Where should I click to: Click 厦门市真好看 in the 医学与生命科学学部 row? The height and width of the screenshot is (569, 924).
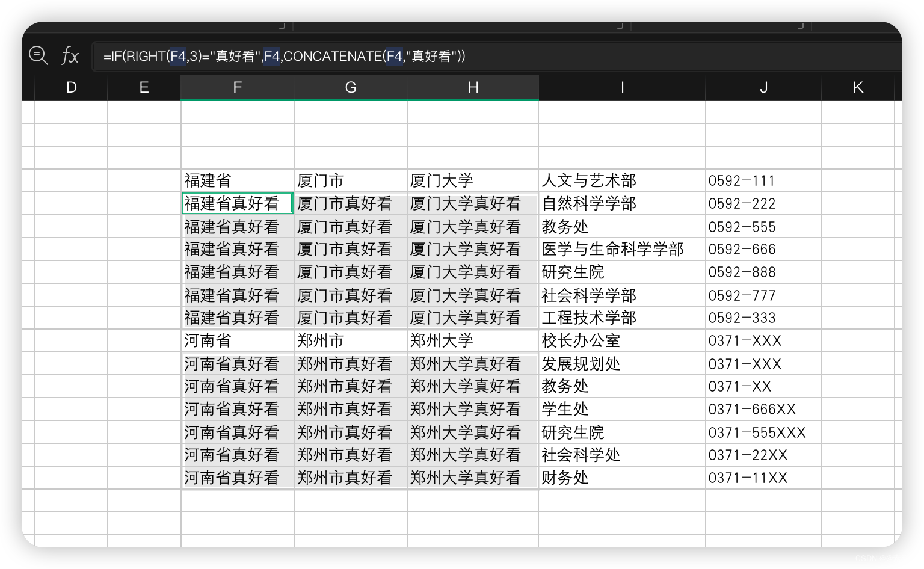pyautogui.click(x=351, y=249)
